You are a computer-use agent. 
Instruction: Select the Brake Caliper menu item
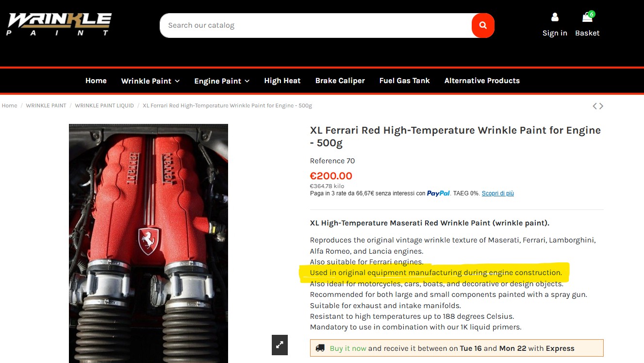[340, 81]
